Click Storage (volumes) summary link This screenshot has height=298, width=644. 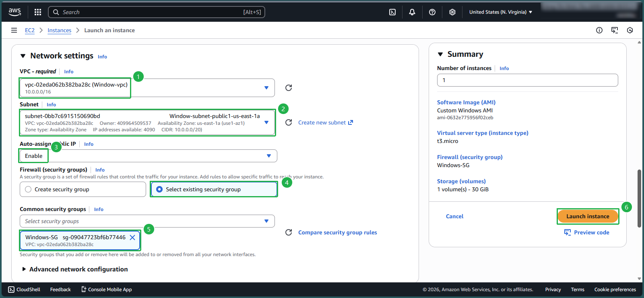(461, 181)
